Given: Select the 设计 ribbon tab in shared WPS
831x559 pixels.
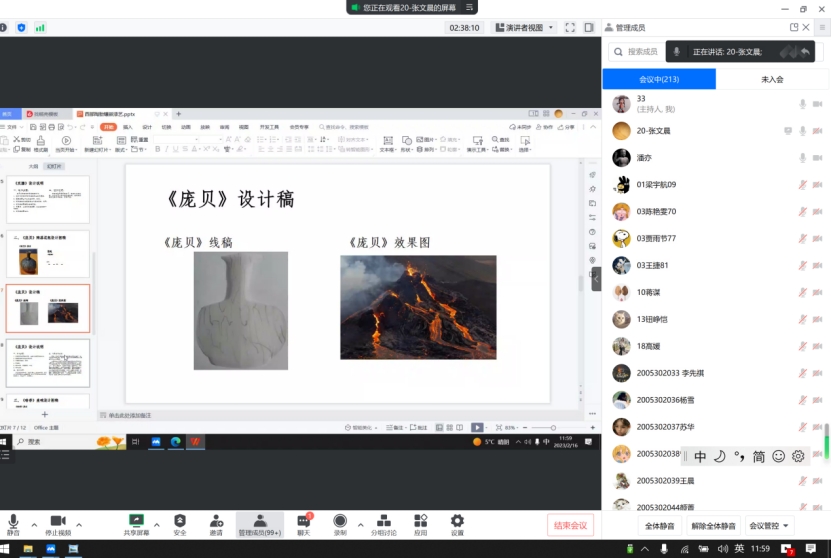Looking at the screenshot, I should click(147, 127).
